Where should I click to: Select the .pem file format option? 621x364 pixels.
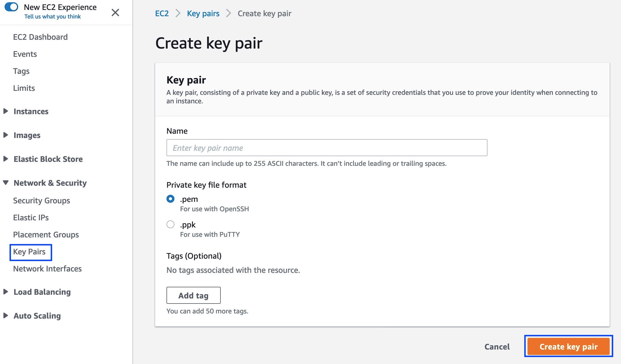click(x=170, y=199)
